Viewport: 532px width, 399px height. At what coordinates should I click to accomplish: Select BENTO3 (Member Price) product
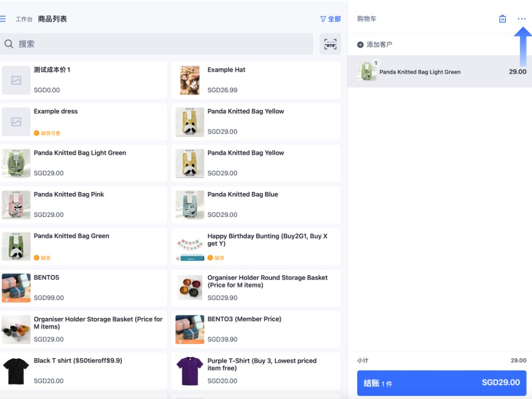coord(256,329)
